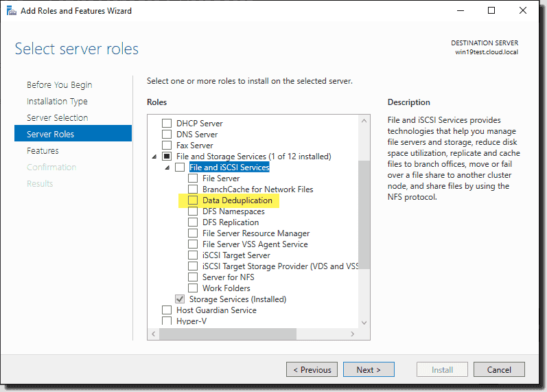Click the horizontal scrollbar thumb under roles
547x392 pixels.
point(228,334)
